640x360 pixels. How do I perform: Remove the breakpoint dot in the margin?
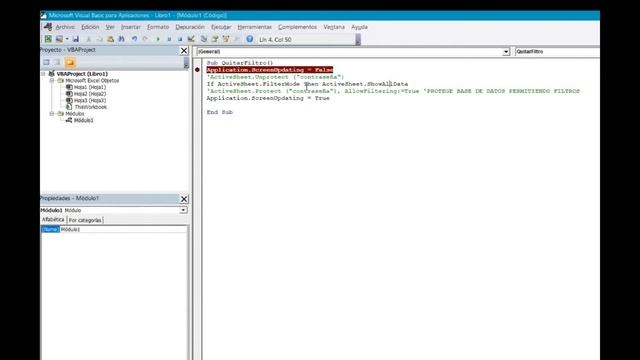click(197, 70)
